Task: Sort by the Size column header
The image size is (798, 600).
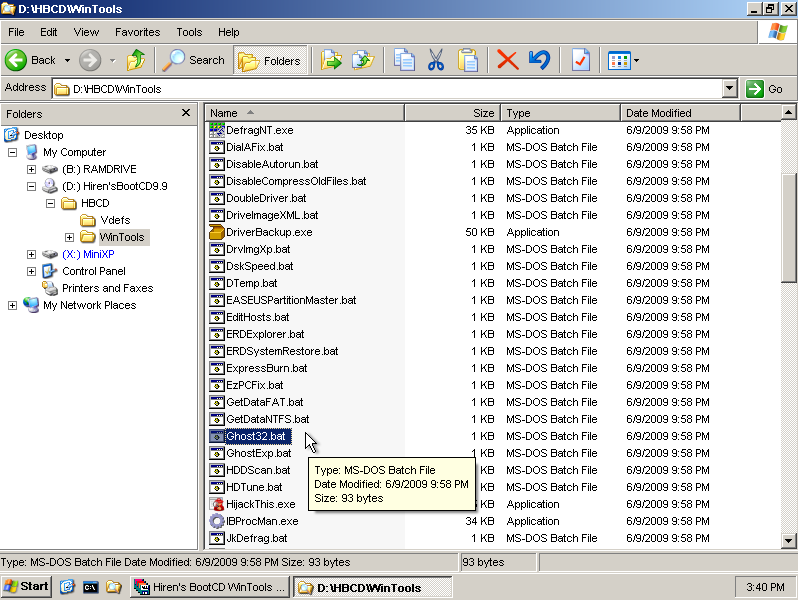Action: tap(452, 113)
